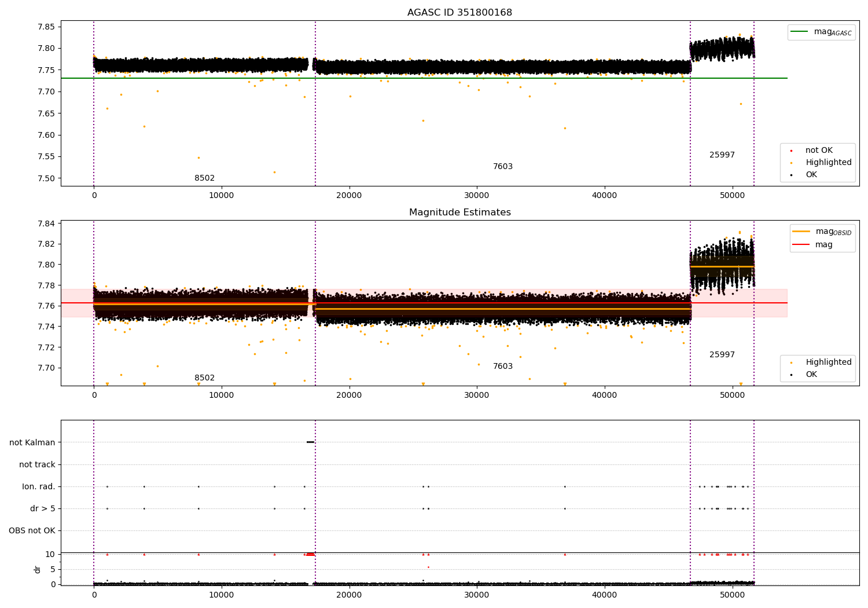
Task: Click the 7.82 y-axis tick label
Action: pos(46,244)
